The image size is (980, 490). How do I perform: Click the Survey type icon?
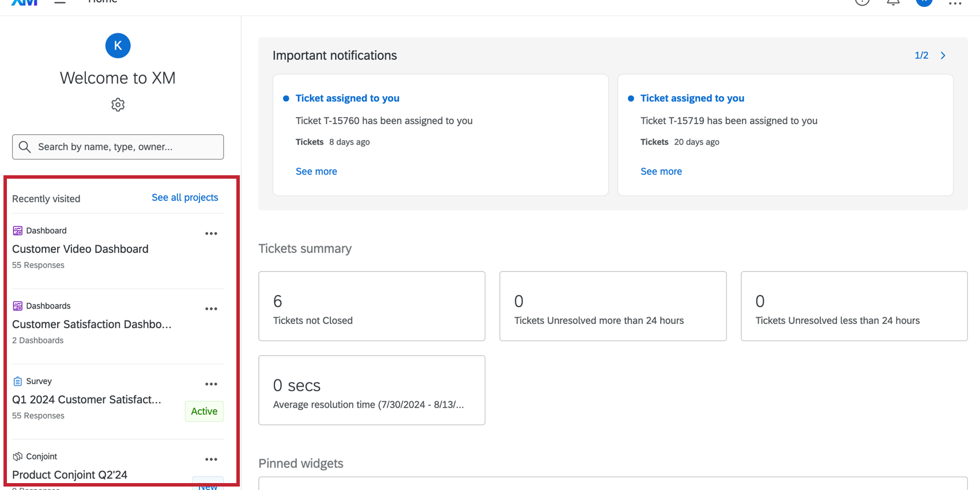[x=18, y=381]
